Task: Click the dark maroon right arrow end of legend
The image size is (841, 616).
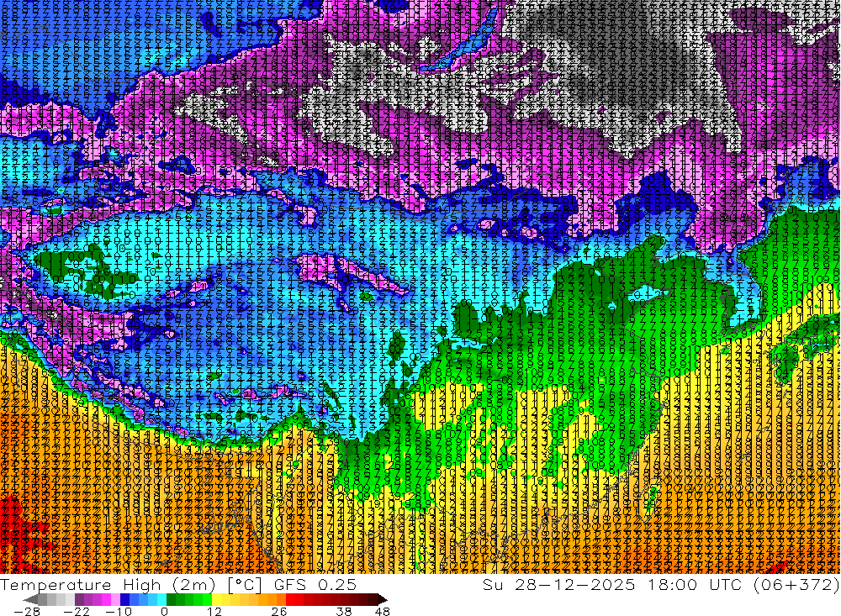Action: tap(382, 599)
